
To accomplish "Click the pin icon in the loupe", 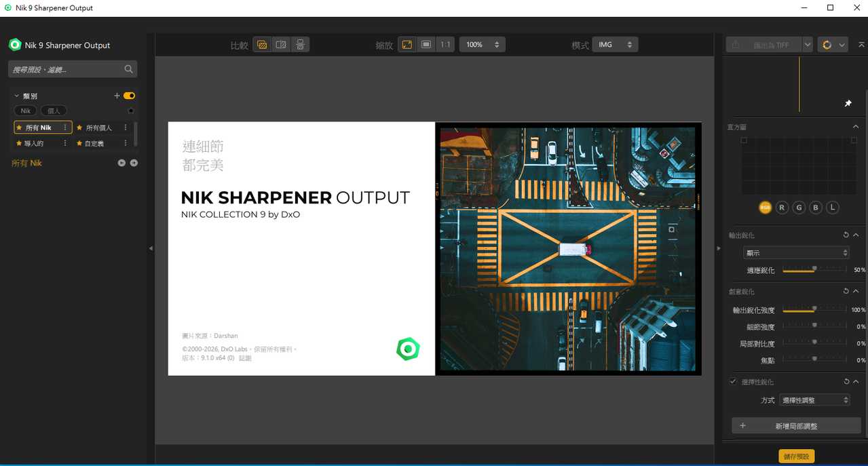I will [848, 103].
